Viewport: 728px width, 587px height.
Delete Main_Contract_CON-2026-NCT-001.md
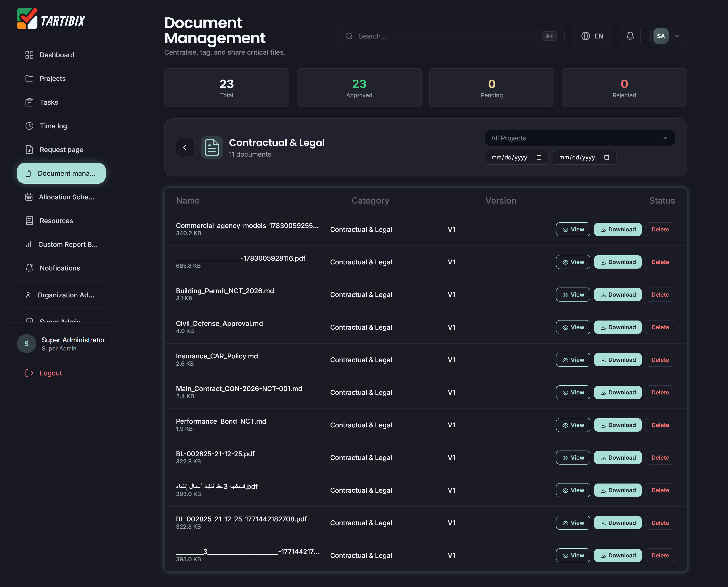pyautogui.click(x=660, y=392)
